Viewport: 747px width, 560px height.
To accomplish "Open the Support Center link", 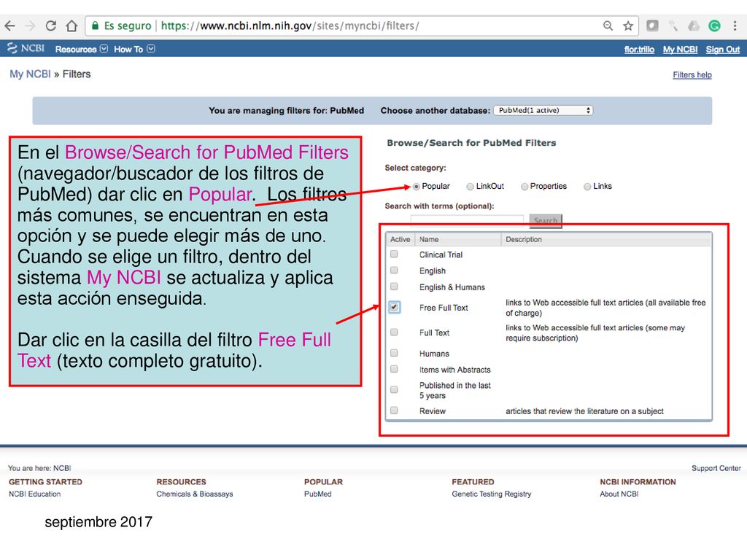I will 716,469.
